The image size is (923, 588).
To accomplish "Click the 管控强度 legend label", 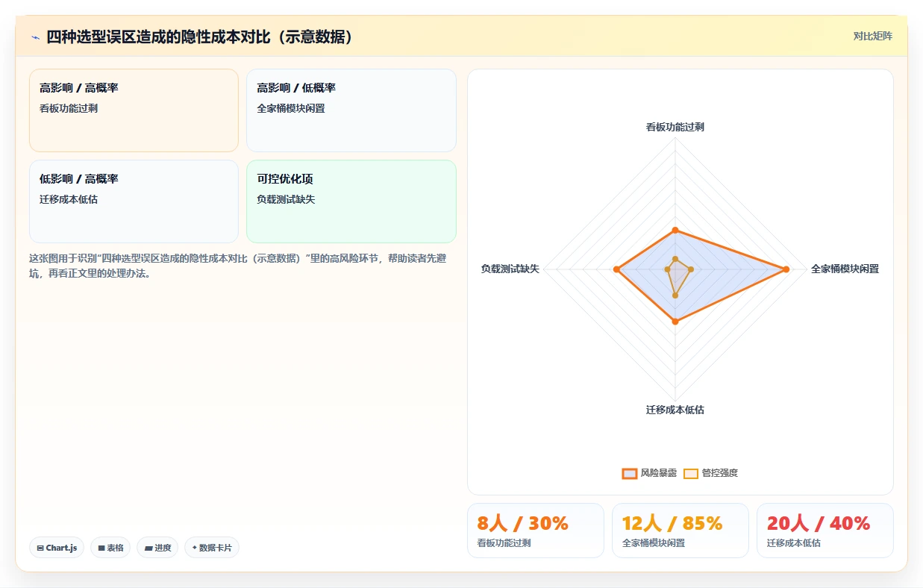I will [x=719, y=473].
